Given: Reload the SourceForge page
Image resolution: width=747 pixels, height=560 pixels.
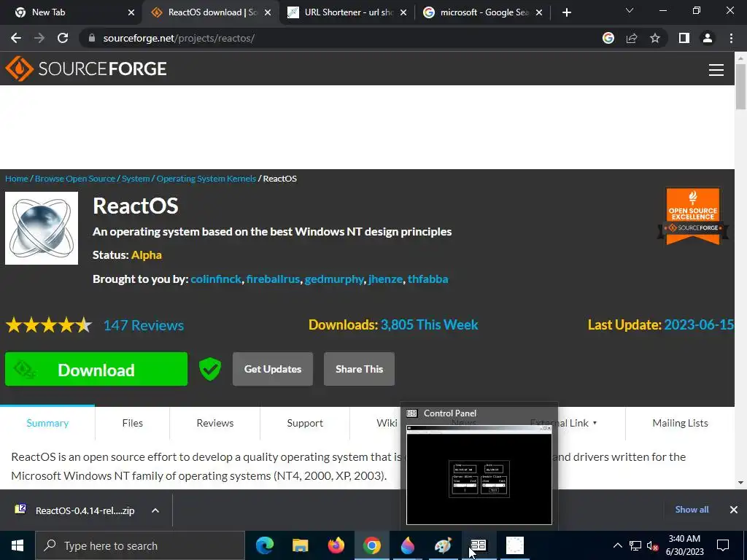Looking at the screenshot, I should pyautogui.click(x=63, y=38).
